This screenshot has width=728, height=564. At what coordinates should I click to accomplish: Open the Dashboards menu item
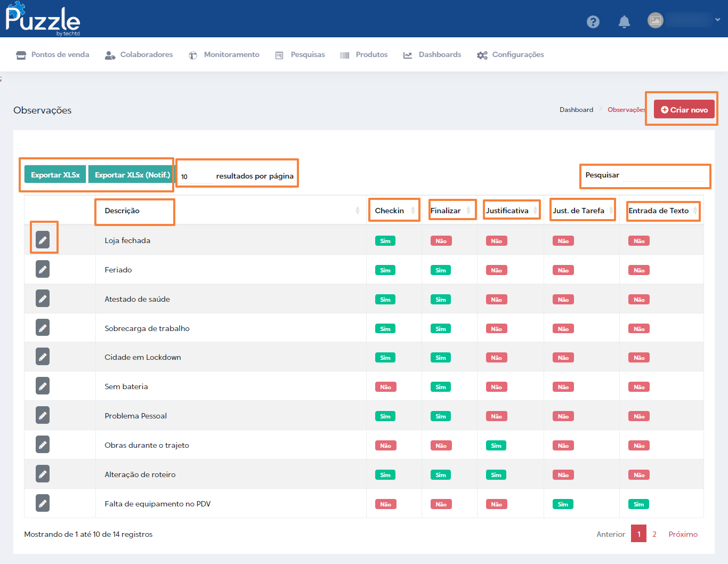pyautogui.click(x=432, y=54)
